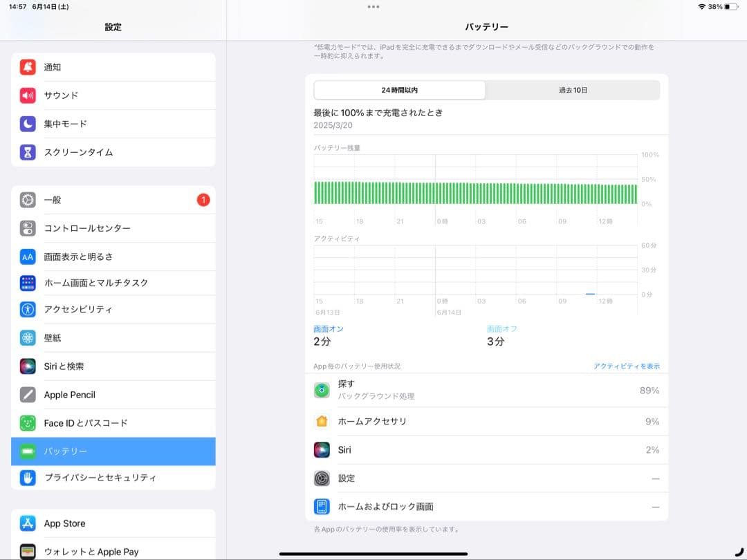Image resolution: width=747 pixels, height=560 pixels.
Task: Tap the 画面オフ label
Action: 501,329
